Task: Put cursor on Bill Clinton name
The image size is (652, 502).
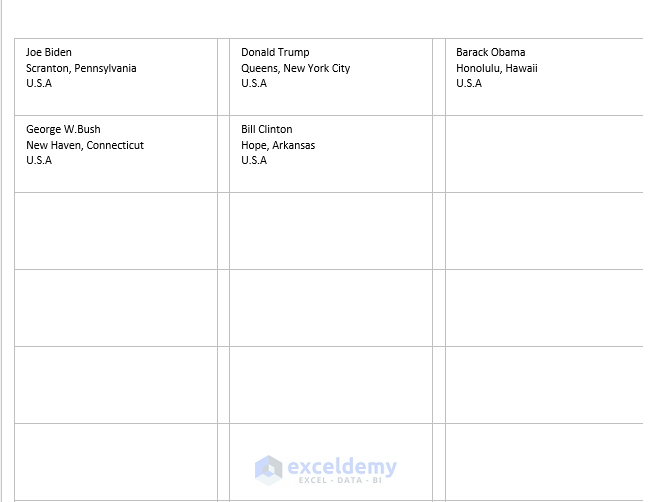Action: (x=267, y=129)
